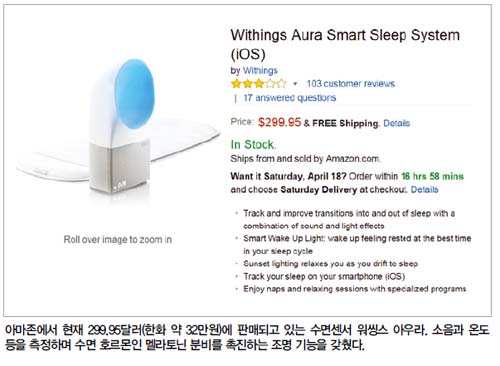
Task: Open 103 customer reviews link
Action: pos(351,83)
